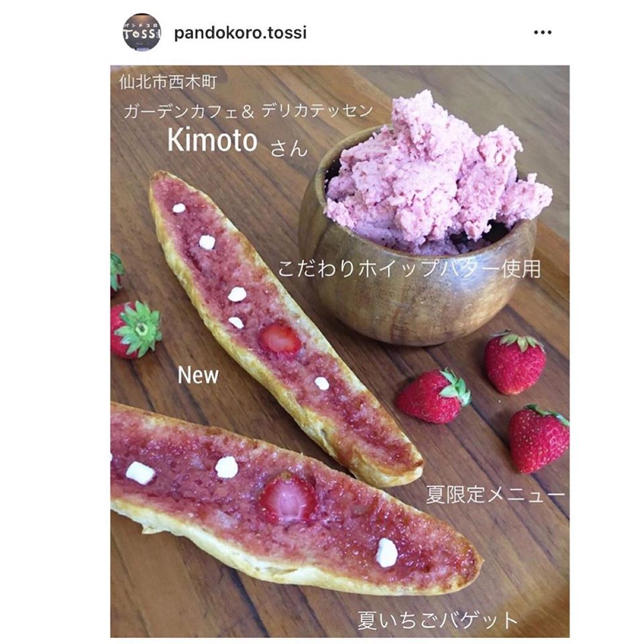Click the strawberry at the right edge of the photo
This screenshot has width=644, height=644.
(539, 439)
